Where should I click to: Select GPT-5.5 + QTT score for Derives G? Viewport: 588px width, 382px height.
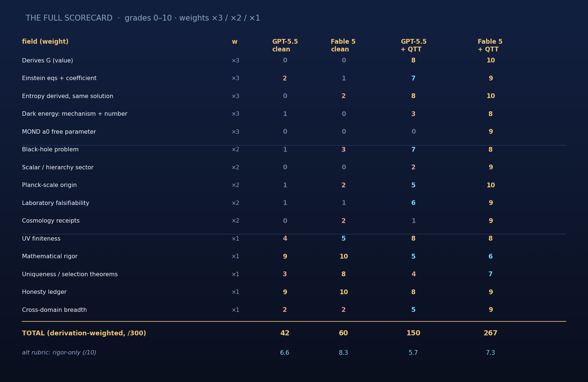point(413,61)
